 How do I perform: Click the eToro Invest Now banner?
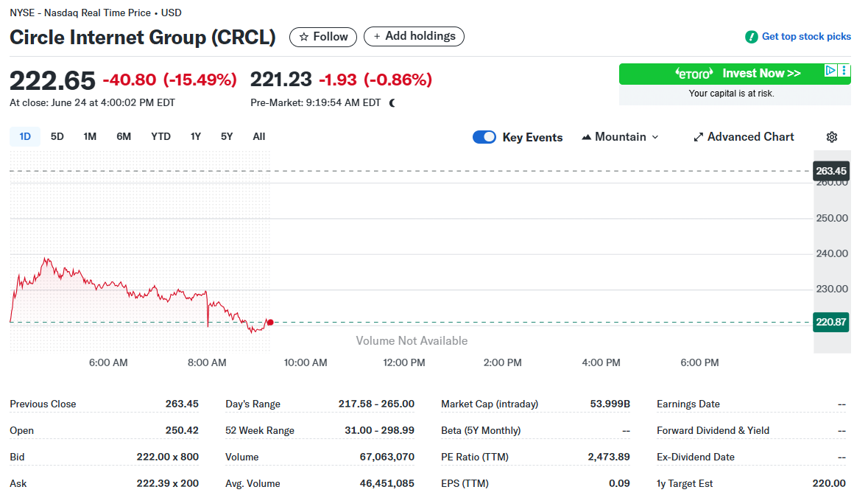[x=735, y=74]
